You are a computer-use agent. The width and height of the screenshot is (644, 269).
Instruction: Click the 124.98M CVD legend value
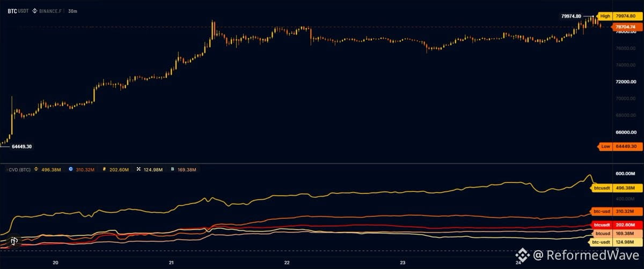point(152,169)
